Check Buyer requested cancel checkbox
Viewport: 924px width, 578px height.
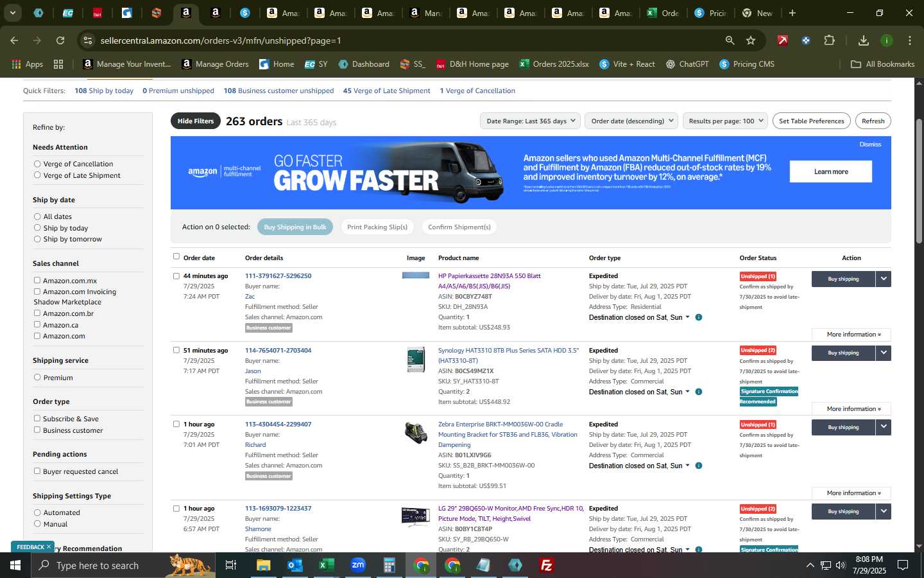tap(37, 471)
